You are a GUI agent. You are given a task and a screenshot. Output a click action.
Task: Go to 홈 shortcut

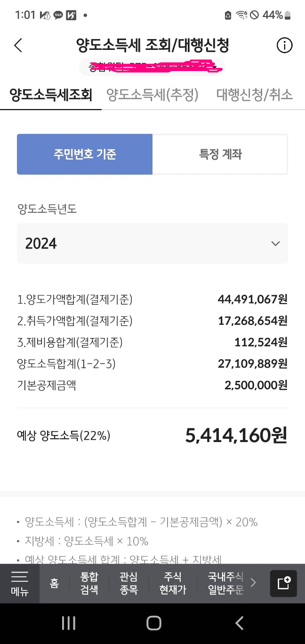point(54,583)
